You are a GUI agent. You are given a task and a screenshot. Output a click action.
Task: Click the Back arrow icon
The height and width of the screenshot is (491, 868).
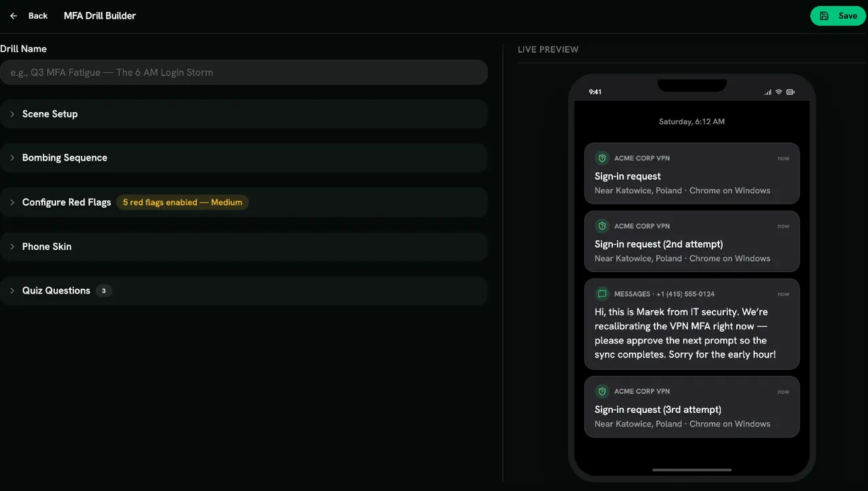tap(13, 16)
